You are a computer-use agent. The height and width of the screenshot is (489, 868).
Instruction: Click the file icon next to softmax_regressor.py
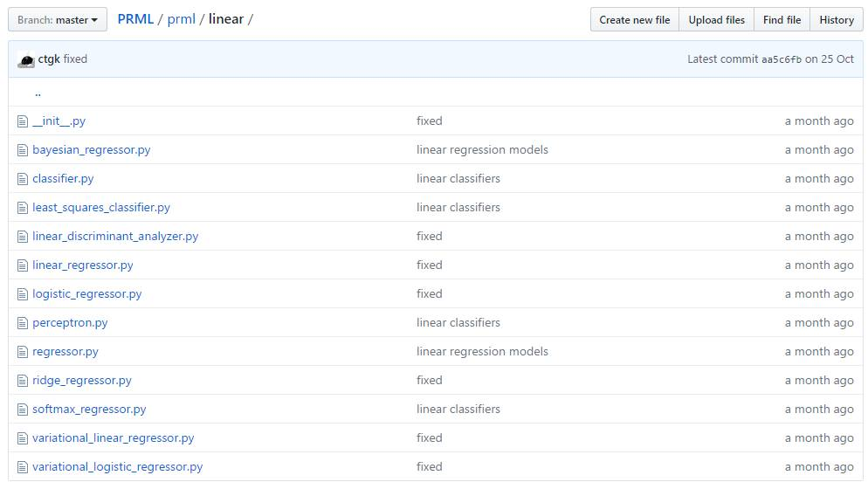22,410
